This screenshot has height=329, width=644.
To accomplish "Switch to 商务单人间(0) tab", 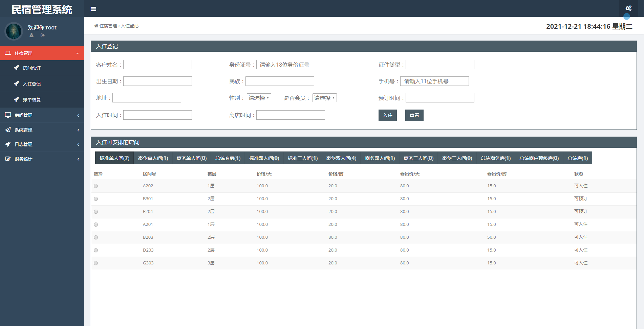I will click(x=192, y=158).
